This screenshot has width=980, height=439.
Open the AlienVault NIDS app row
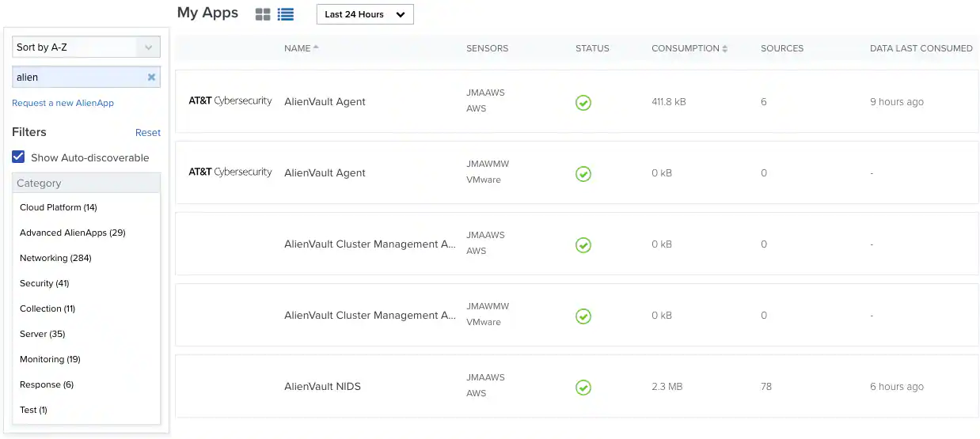click(x=576, y=386)
